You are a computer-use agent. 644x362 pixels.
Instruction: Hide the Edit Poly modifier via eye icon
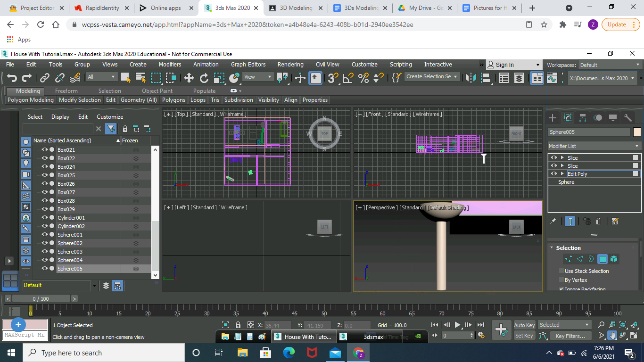(553, 174)
